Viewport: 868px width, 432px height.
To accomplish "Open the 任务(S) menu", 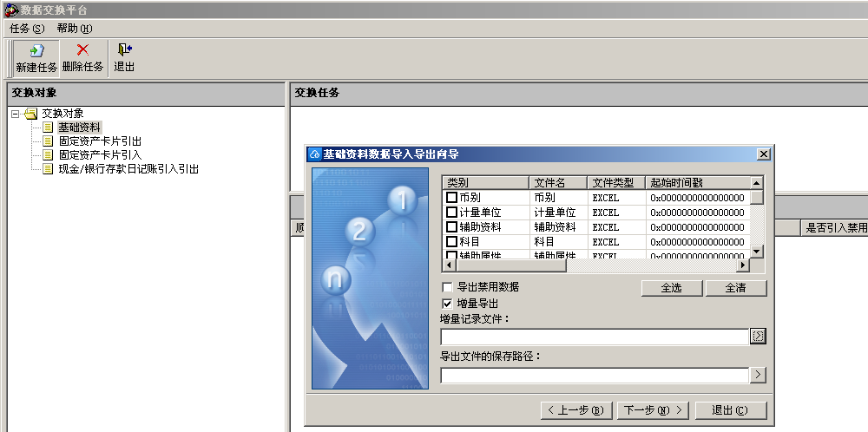I will point(27,29).
